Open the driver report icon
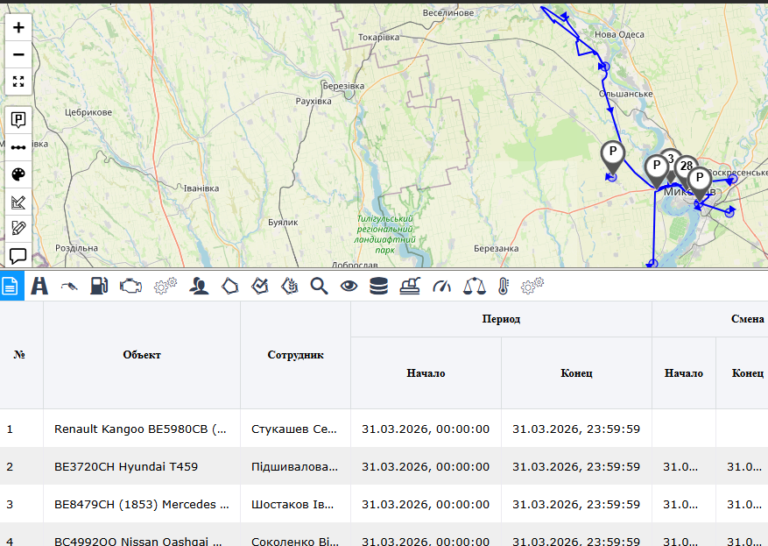Viewport: 768px width, 546px height. tap(199, 287)
